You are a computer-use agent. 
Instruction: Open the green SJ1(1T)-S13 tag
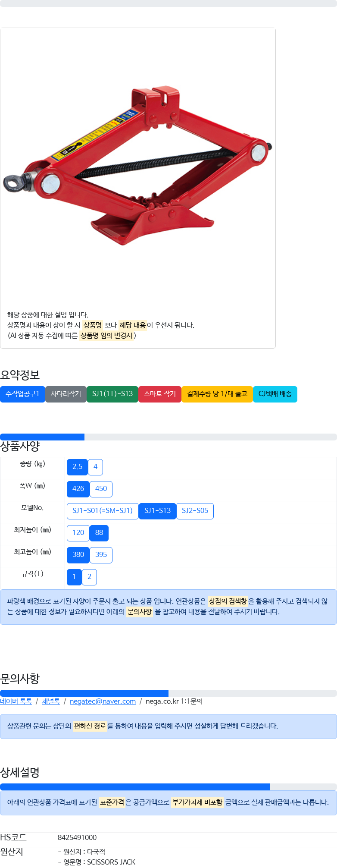pyautogui.click(x=112, y=394)
